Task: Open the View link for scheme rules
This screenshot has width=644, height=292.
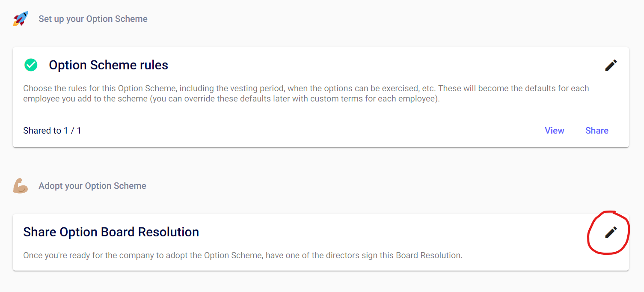Action: (x=554, y=131)
